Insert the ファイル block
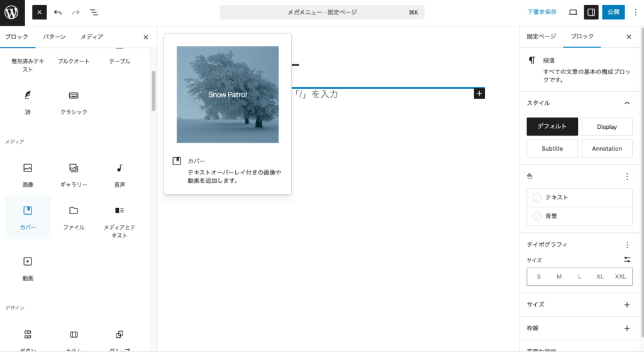 tap(74, 218)
